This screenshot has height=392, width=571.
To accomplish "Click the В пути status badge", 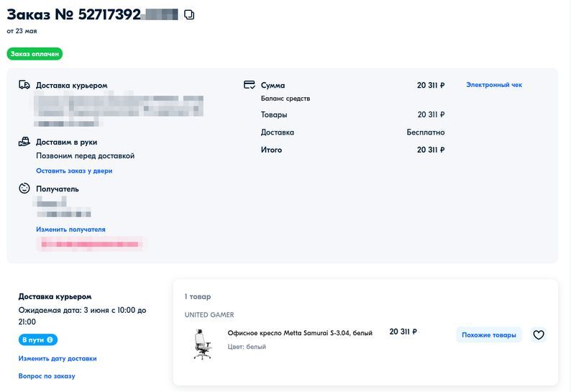I will (38, 339).
